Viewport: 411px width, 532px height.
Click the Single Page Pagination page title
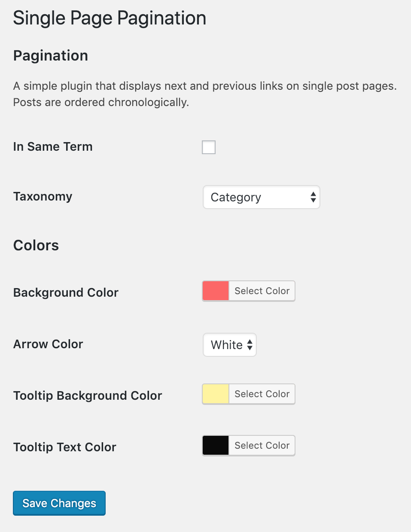tap(110, 18)
